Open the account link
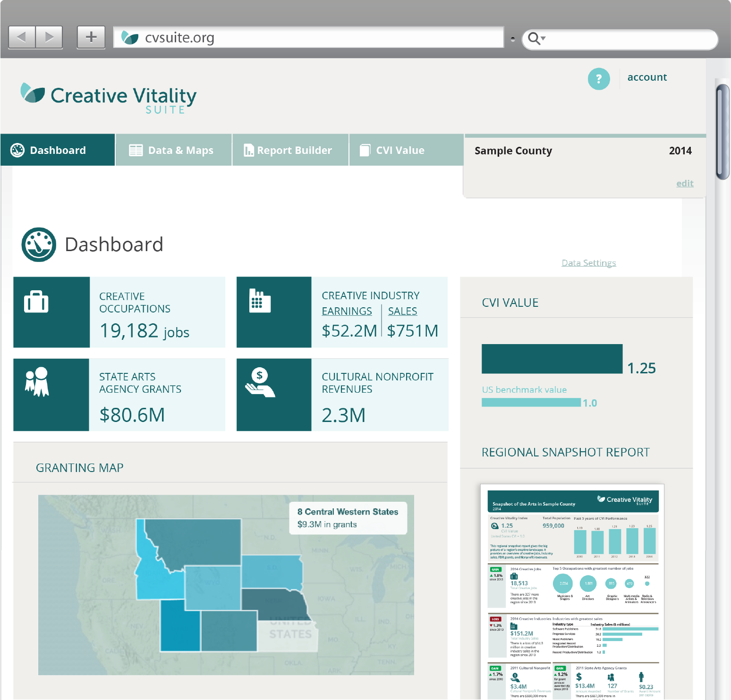The image size is (731, 700). point(647,77)
